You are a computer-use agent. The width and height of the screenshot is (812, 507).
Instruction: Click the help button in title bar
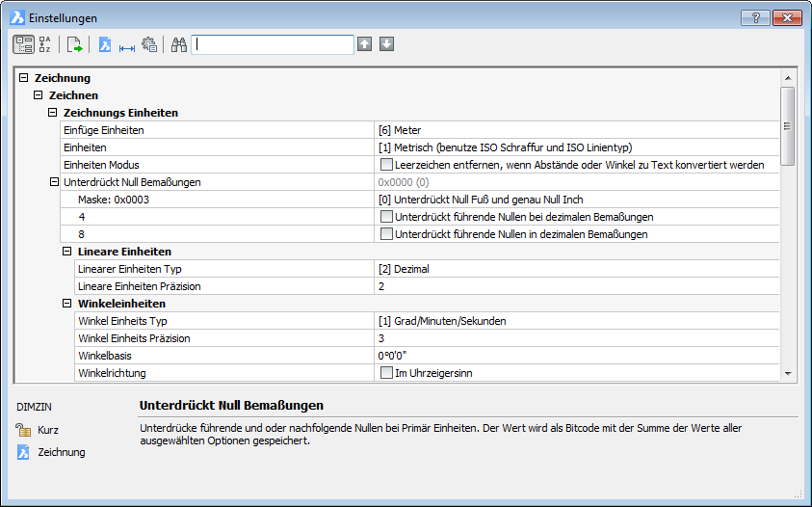pyautogui.click(x=754, y=18)
